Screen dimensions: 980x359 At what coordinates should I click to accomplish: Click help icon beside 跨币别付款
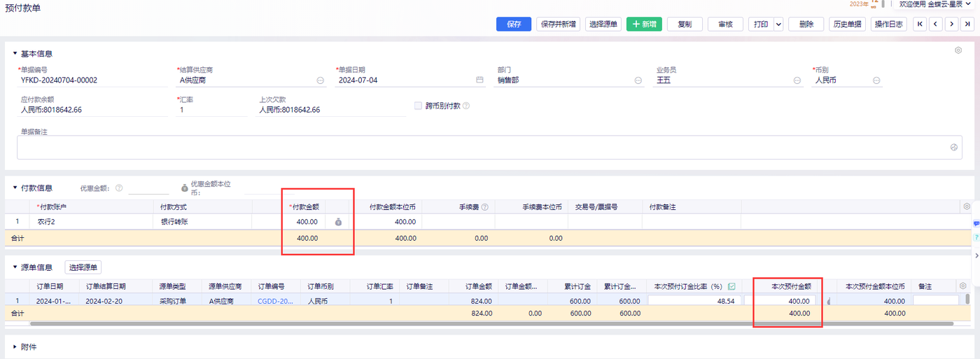coord(465,106)
